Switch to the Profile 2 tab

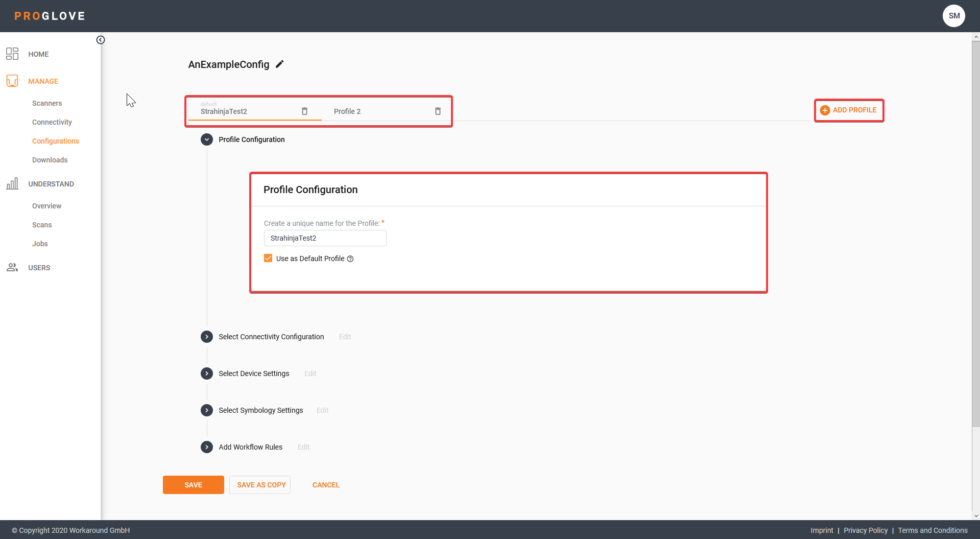347,111
